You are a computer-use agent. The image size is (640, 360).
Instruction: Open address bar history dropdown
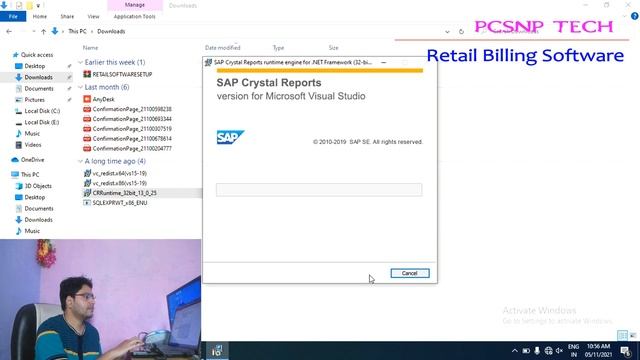pos(447,31)
